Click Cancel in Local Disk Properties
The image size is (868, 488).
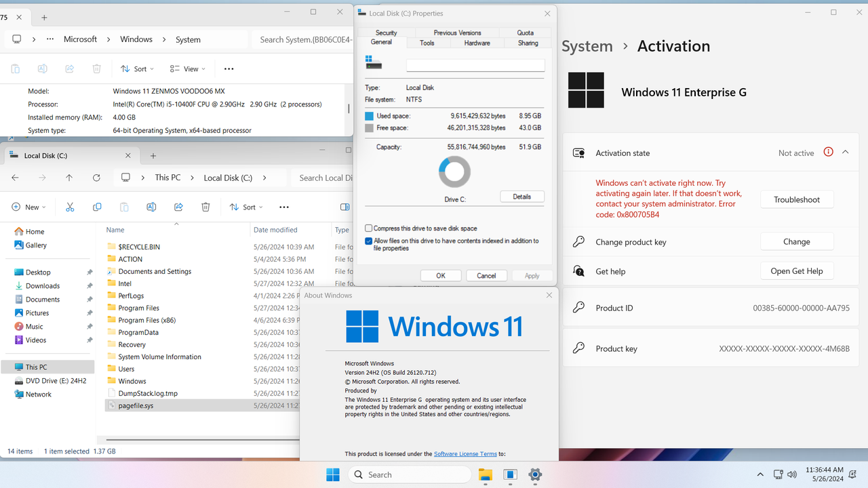click(486, 276)
